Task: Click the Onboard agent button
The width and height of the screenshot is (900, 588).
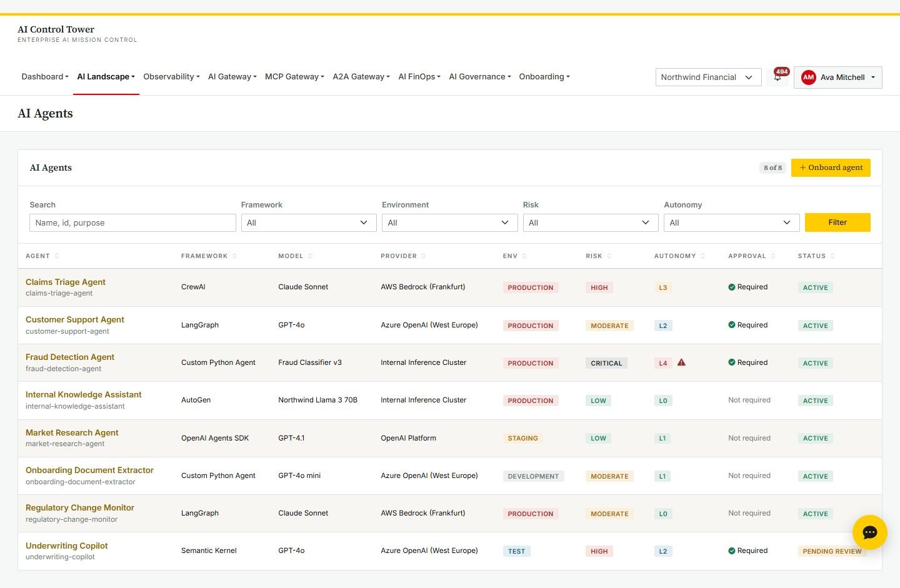Action: (x=831, y=167)
